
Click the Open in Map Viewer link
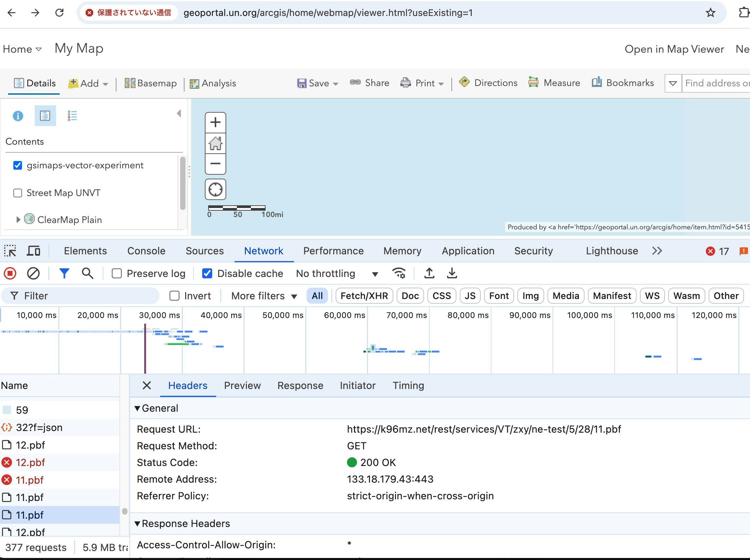click(x=674, y=49)
